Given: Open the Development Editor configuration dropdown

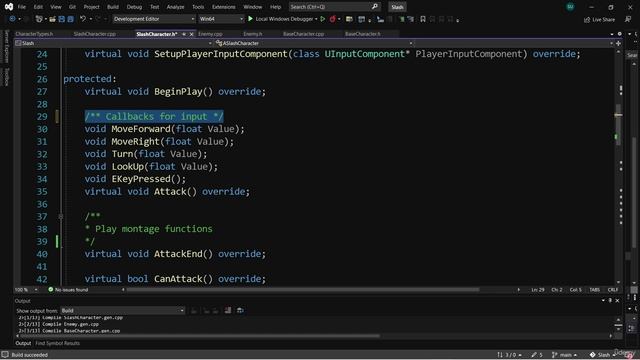Looking at the screenshot, I should [x=154, y=19].
